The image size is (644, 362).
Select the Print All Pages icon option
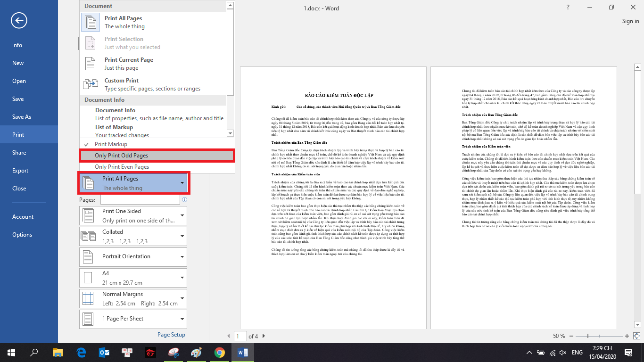point(91,22)
